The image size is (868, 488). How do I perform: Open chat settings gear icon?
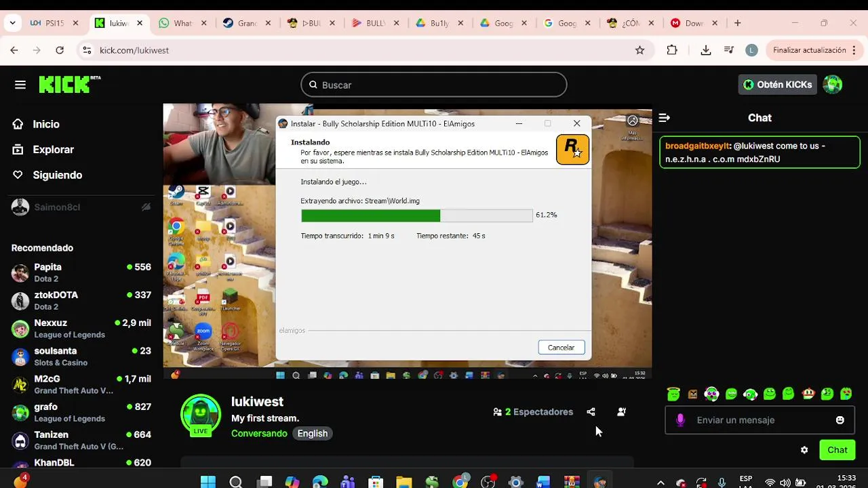click(x=804, y=450)
